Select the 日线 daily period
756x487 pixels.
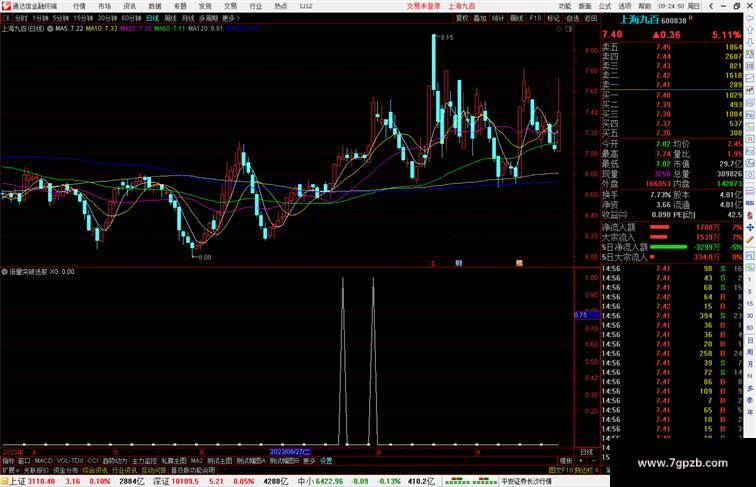point(152,18)
